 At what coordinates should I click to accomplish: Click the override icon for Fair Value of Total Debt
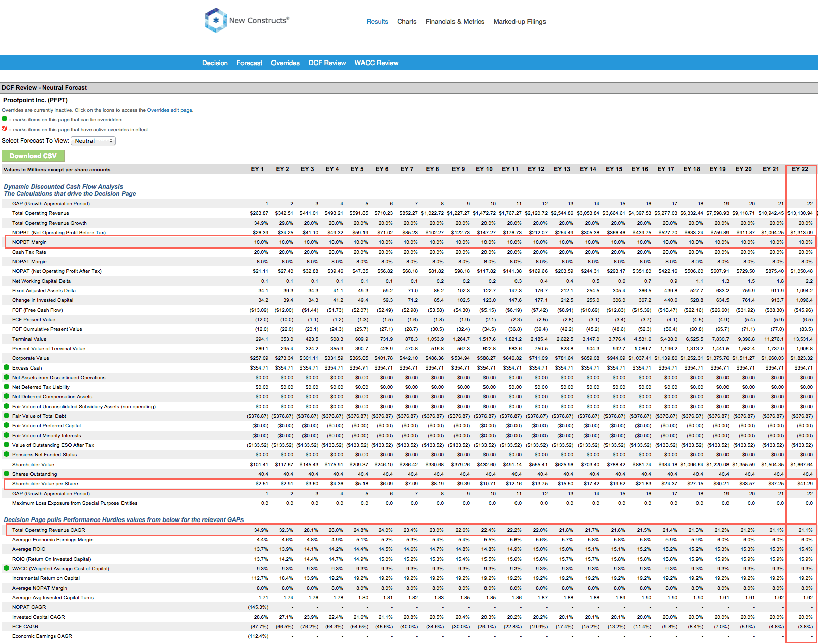7,415
